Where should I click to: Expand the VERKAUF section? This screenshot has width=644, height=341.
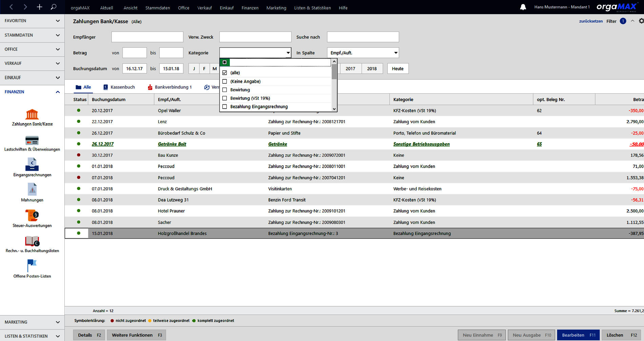[x=32, y=63]
